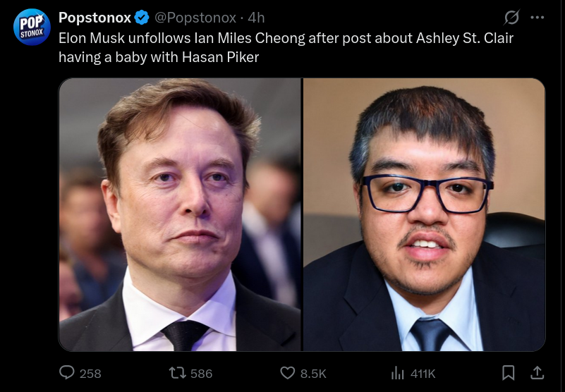This screenshot has width=565, height=392.
Task: Like the post with the heart icon
Action: tap(288, 373)
